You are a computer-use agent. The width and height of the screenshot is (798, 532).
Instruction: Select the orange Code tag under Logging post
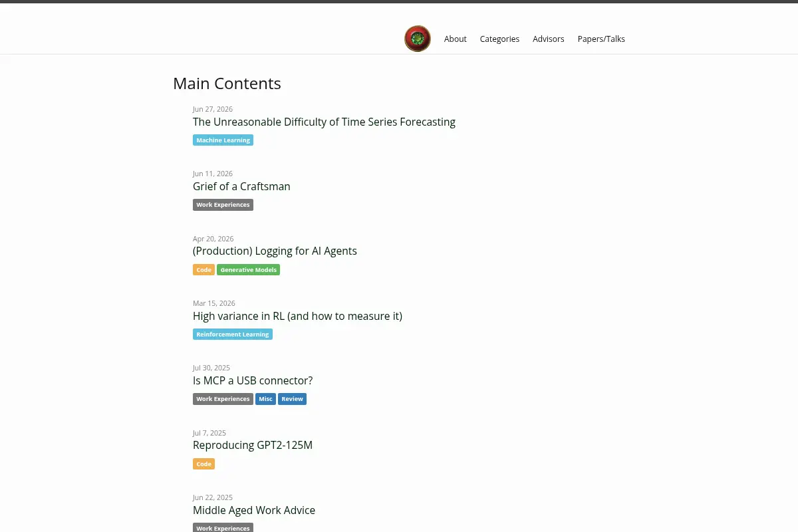(203, 270)
